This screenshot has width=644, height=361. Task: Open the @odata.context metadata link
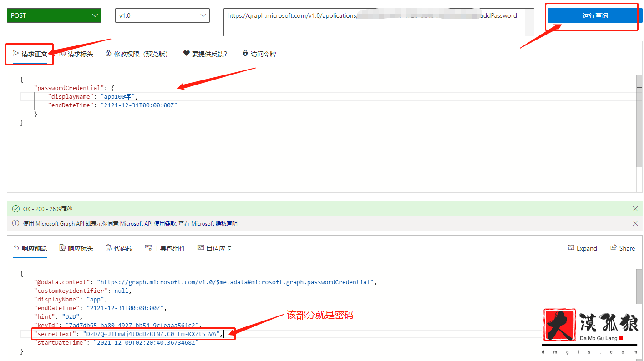(x=235, y=282)
